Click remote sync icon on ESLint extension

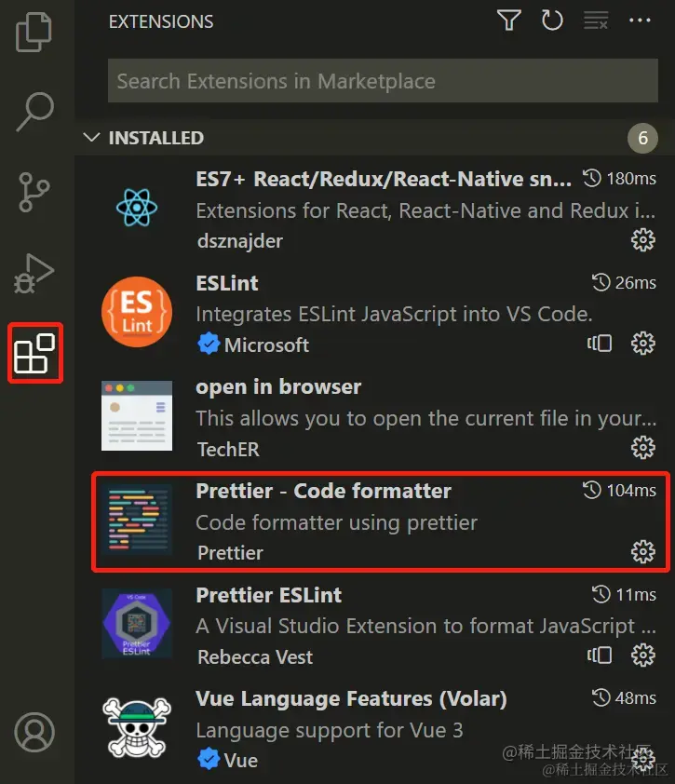click(600, 344)
